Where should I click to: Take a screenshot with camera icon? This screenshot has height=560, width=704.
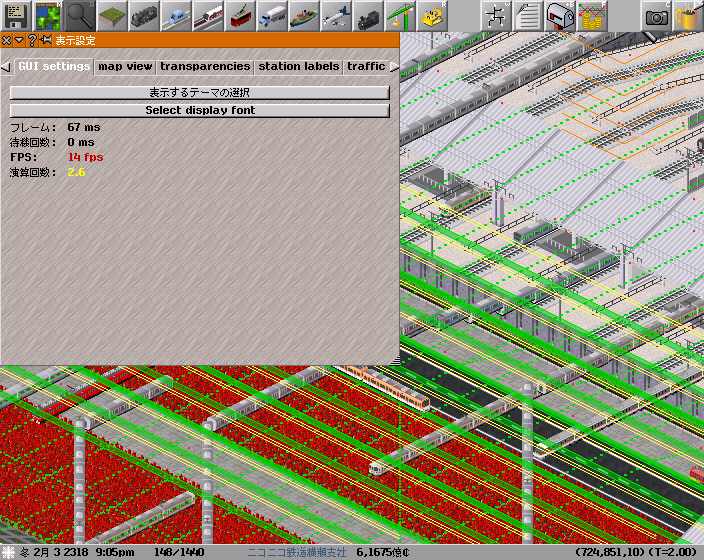(656, 16)
